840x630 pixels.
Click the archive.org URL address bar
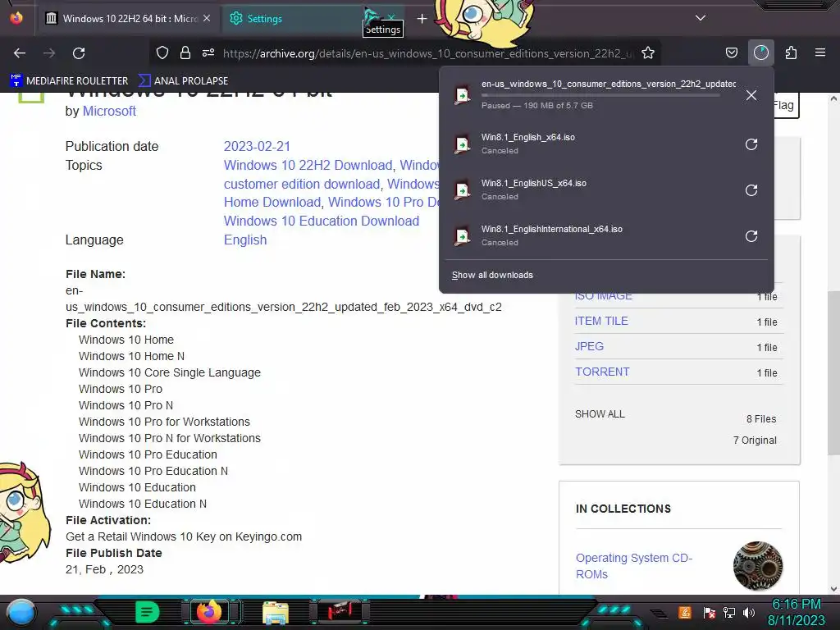[427, 53]
